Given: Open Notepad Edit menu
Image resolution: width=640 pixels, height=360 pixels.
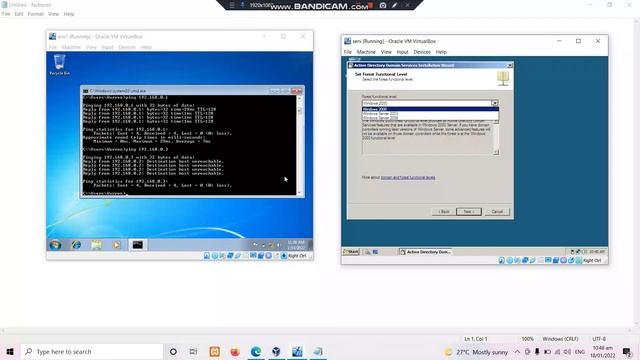Looking at the screenshot, I should click(19, 14).
